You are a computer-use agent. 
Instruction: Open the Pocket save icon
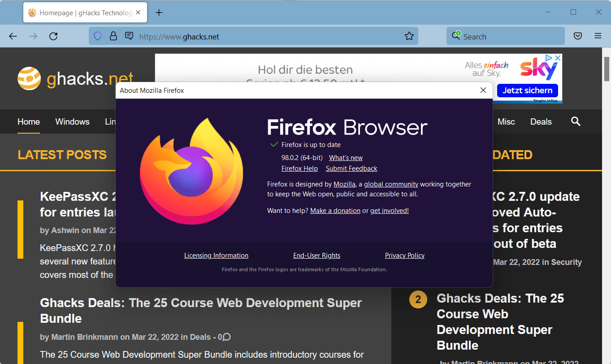click(x=578, y=36)
